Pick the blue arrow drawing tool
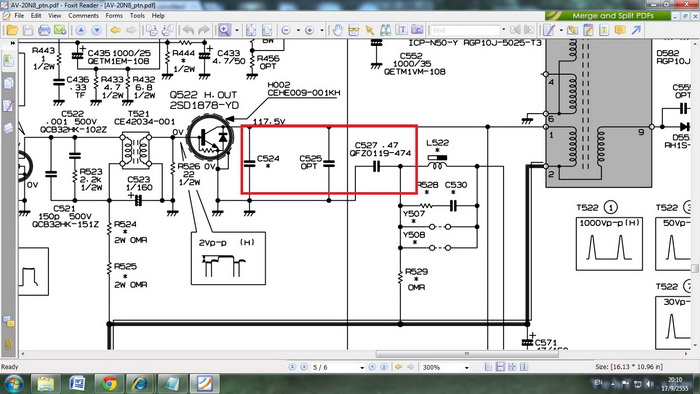The image size is (700, 394). pyautogui.click(x=636, y=30)
